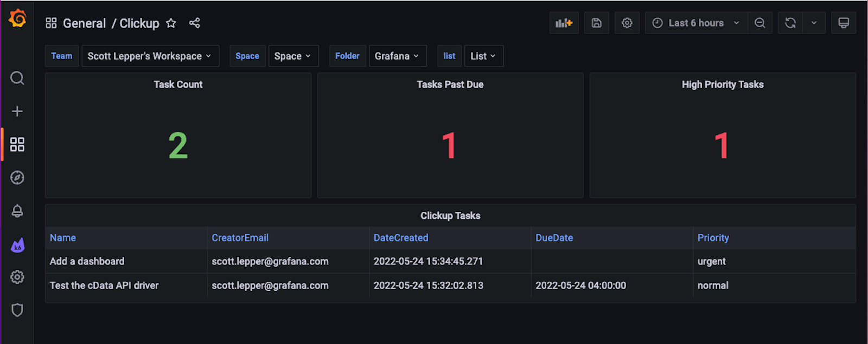Star the Clickup dashboard as favorite
The image size is (868, 344).
pyautogui.click(x=171, y=23)
